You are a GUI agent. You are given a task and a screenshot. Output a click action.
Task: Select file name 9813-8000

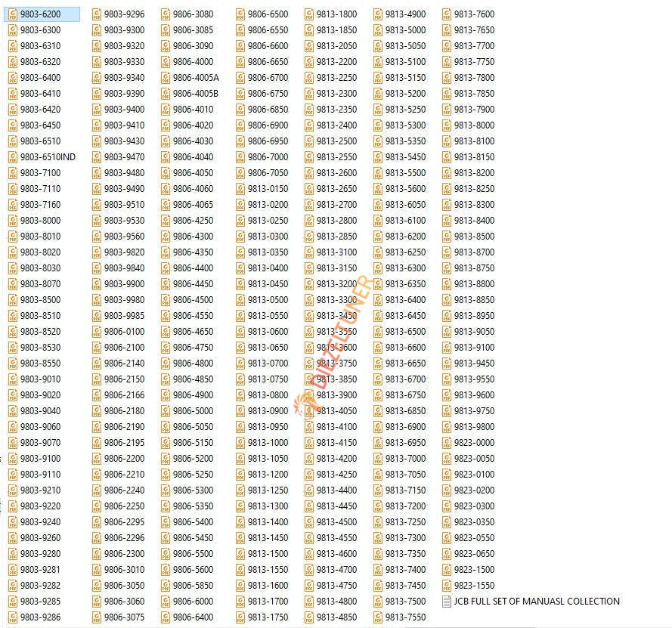click(x=474, y=125)
